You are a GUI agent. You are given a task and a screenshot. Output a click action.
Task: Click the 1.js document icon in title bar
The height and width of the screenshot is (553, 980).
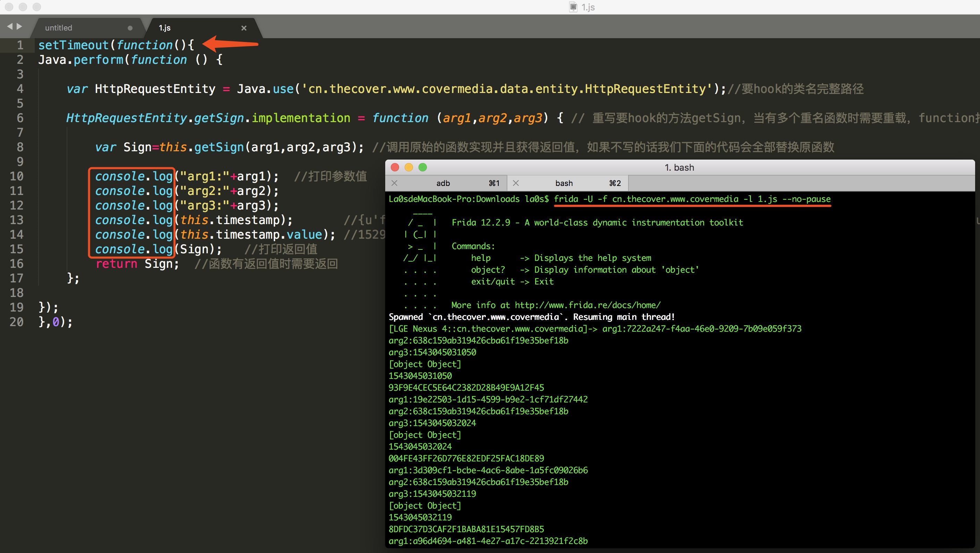(573, 7)
